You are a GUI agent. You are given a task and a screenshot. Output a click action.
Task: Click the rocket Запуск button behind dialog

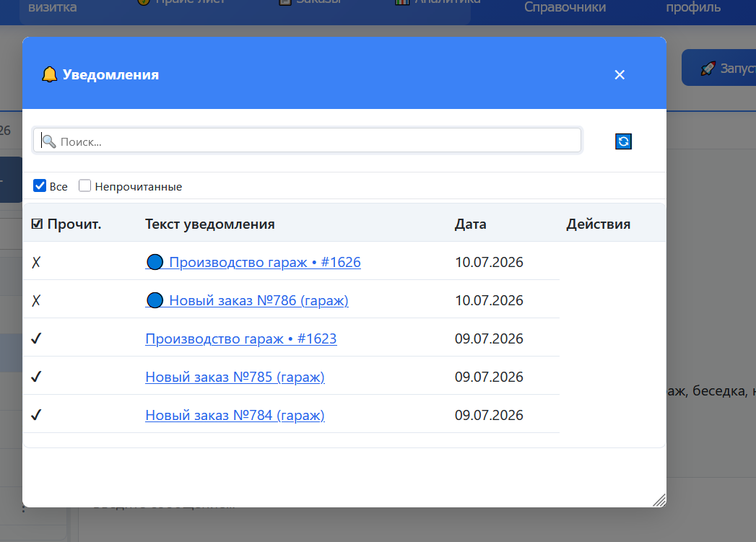[x=719, y=68]
